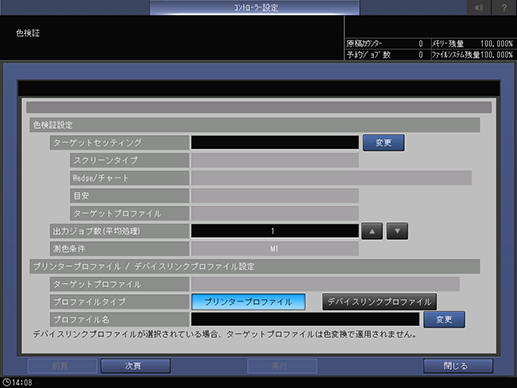Click the 色検証 screen title
517x388 pixels.
28,33
